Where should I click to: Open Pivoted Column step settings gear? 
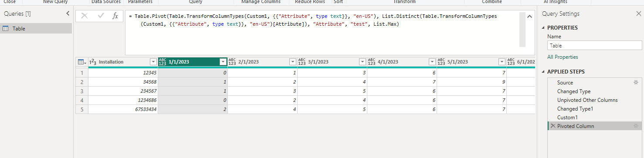[x=636, y=126]
